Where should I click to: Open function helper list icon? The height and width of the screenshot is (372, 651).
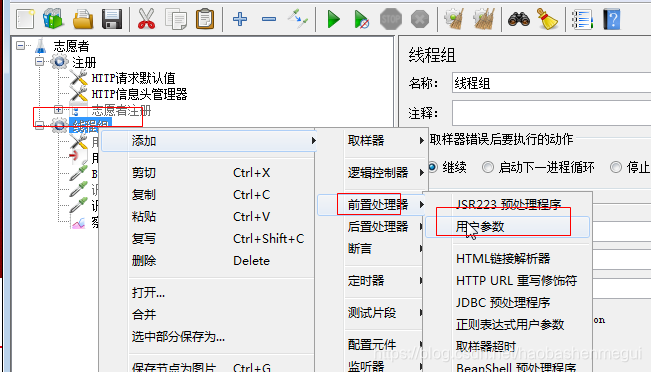[x=582, y=19]
